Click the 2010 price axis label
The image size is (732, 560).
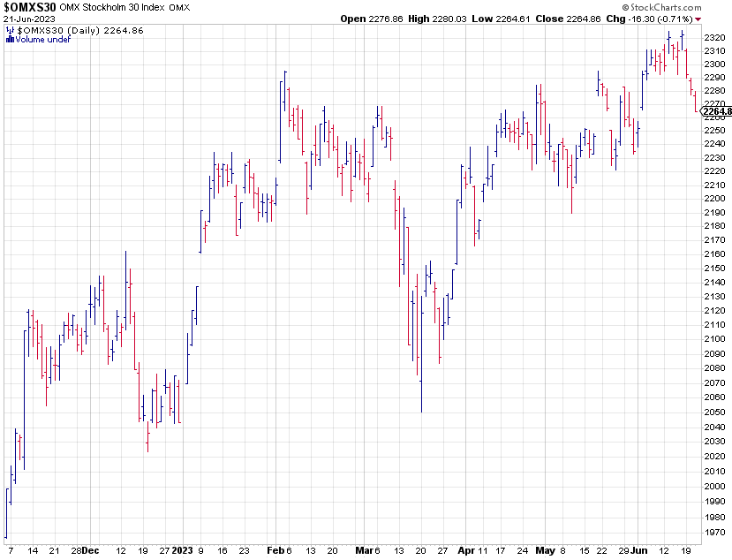point(714,472)
